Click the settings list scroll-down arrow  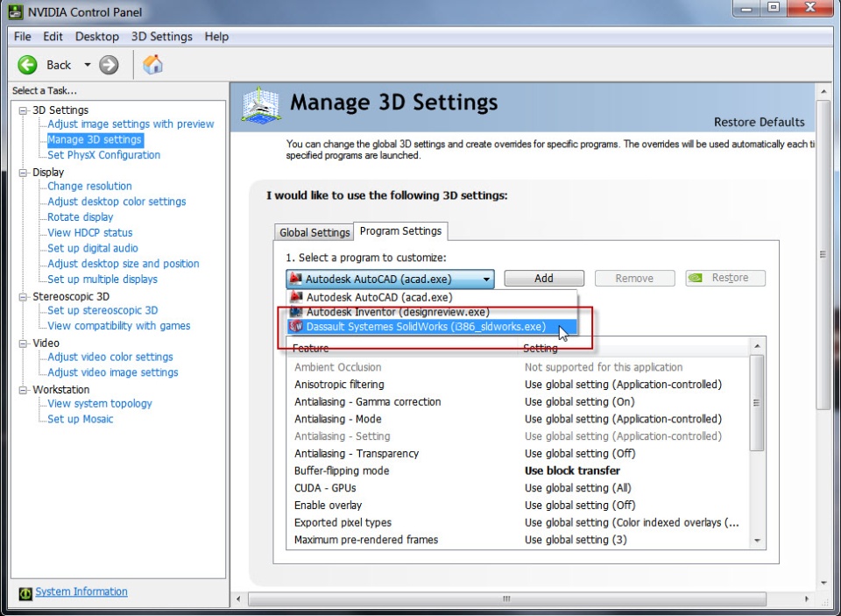[757, 541]
